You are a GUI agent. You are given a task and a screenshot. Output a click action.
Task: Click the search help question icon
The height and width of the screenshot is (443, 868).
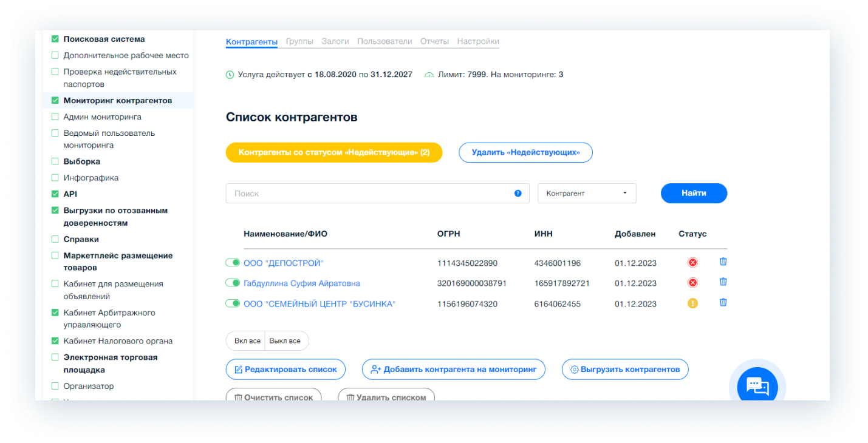tap(518, 194)
